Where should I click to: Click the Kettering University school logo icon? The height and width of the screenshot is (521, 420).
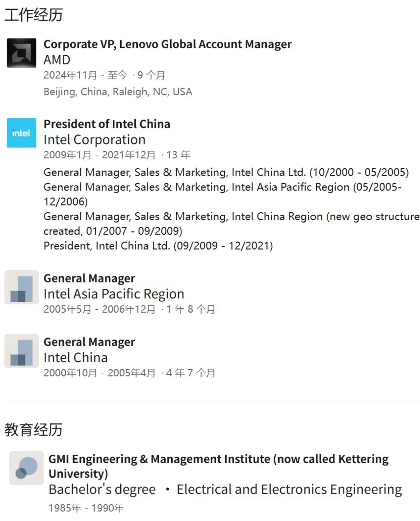click(26, 468)
